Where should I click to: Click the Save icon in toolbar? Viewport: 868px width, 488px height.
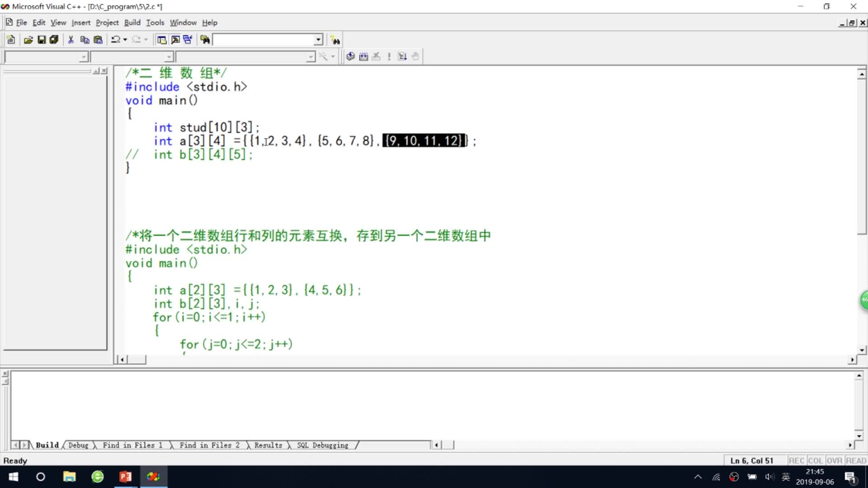point(42,40)
